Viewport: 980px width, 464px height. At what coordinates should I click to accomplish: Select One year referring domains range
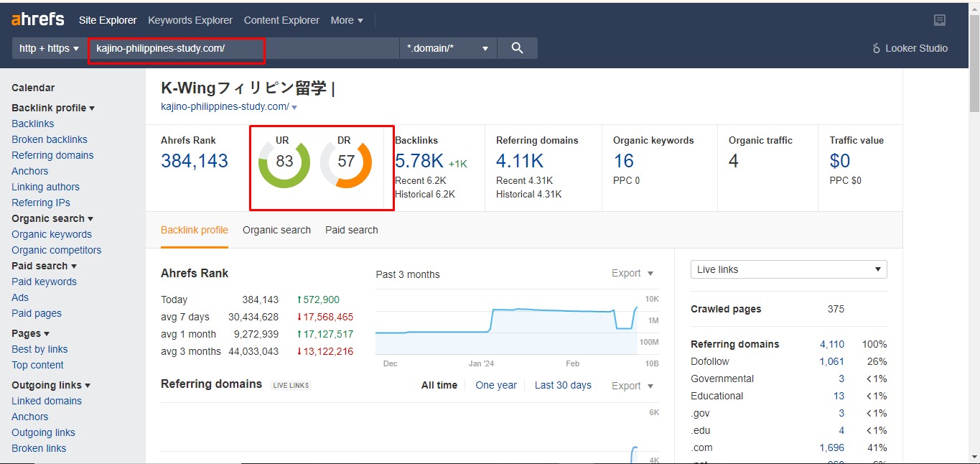(x=495, y=385)
